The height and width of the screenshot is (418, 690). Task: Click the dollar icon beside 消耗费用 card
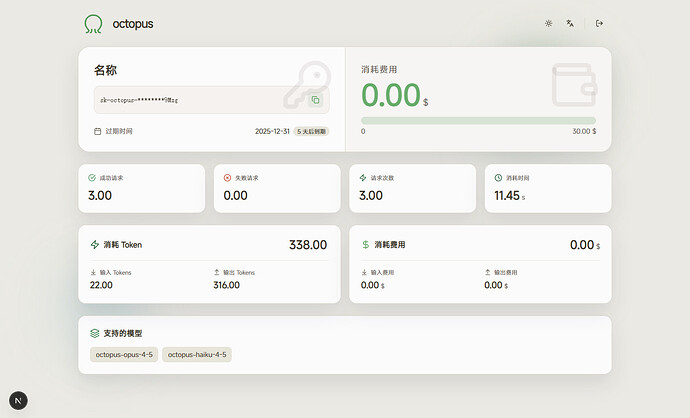365,245
